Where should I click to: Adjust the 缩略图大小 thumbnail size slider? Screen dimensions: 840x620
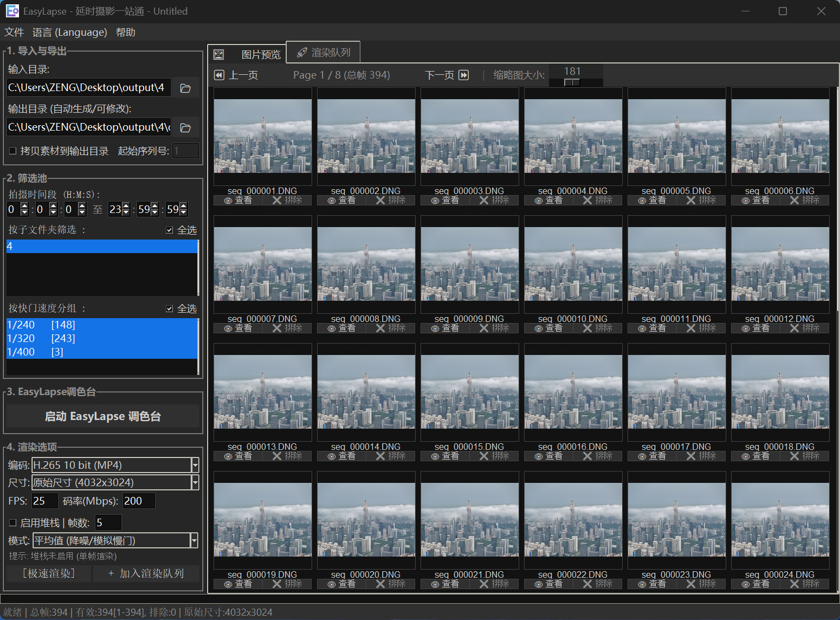572,82
